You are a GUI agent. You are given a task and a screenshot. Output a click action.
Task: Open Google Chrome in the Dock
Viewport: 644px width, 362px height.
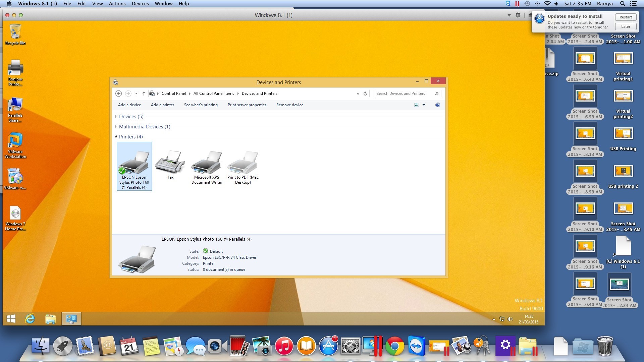394,346
